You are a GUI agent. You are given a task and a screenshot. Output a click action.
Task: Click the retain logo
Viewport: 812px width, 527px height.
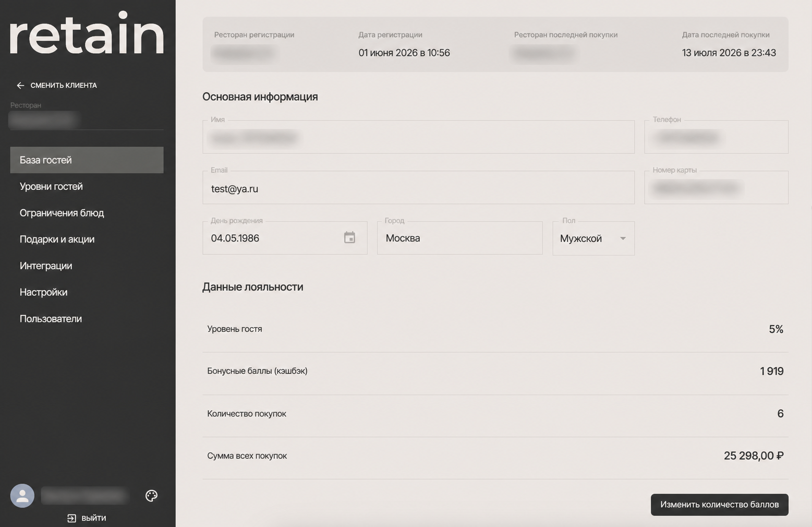pyautogui.click(x=87, y=33)
